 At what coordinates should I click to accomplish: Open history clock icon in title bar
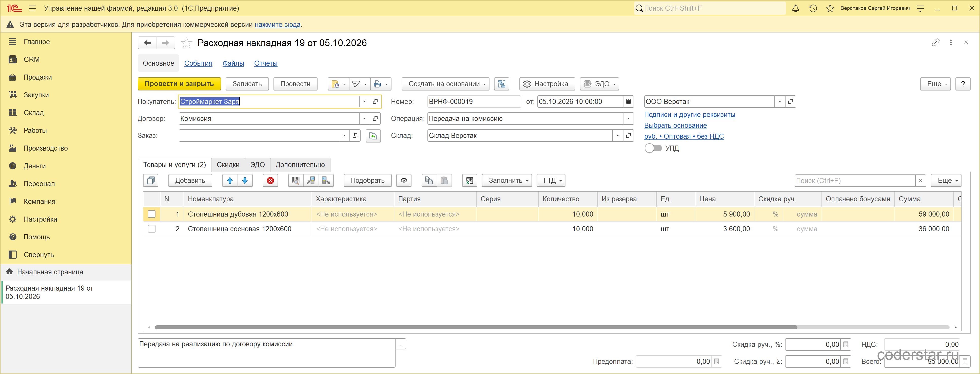813,8
